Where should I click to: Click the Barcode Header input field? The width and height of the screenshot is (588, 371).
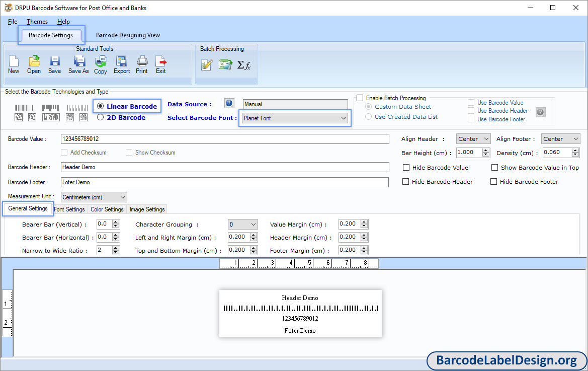coord(225,167)
